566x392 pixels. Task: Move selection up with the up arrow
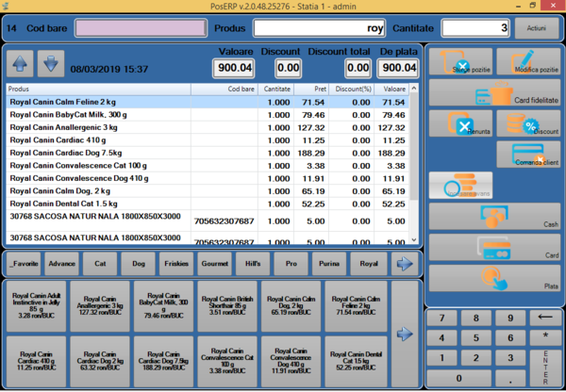20,64
